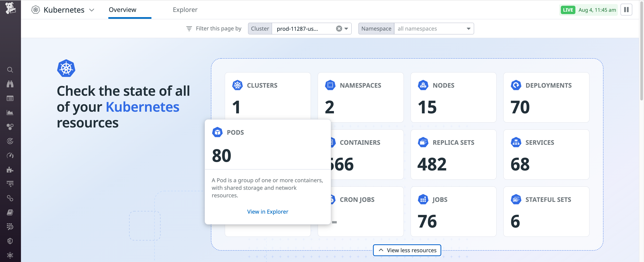
Task: Open the Security shield icon
Action: click(10, 241)
